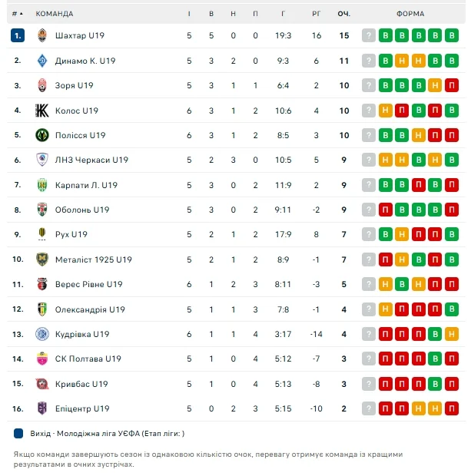Viewport: 471px width, 476px height.
Task: Click the Кривбас U19 club emblem
Action: (x=42, y=384)
